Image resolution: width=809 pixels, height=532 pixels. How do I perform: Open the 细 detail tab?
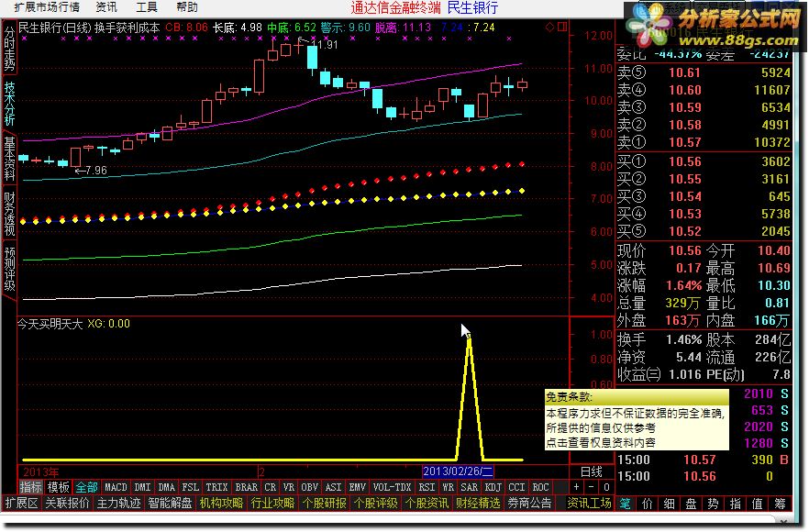point(670,503)
